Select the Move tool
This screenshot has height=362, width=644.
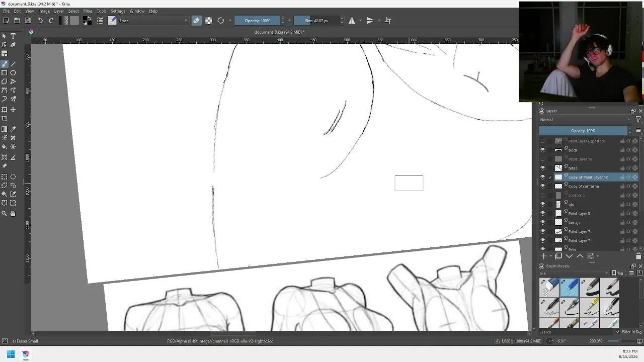[13, 110]
